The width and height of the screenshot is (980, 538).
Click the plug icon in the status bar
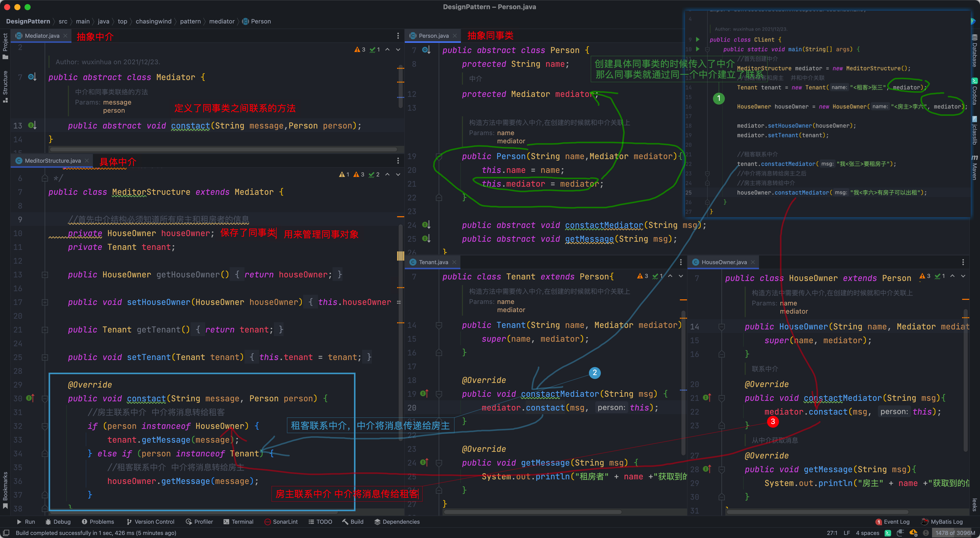(x=900, y=533)
